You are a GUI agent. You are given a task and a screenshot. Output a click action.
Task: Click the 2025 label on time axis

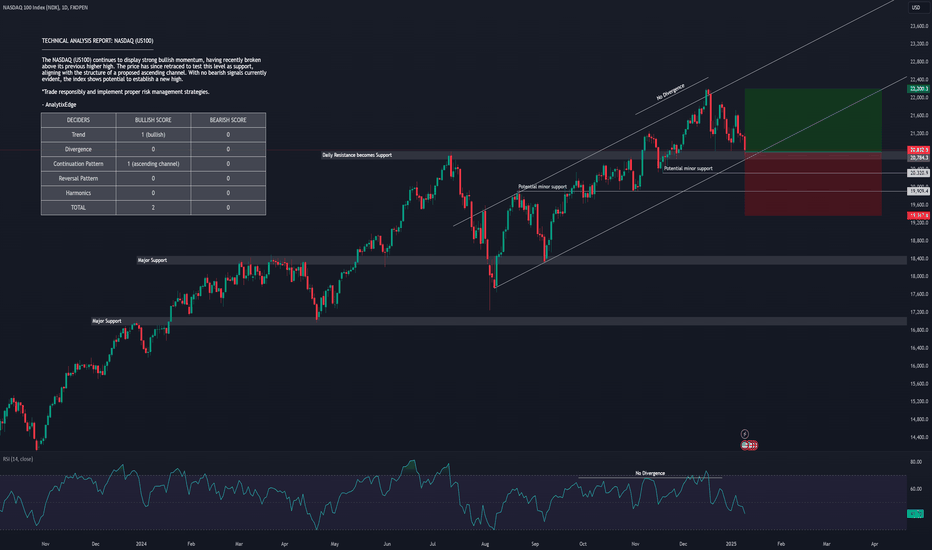click(x=731, y=543)
